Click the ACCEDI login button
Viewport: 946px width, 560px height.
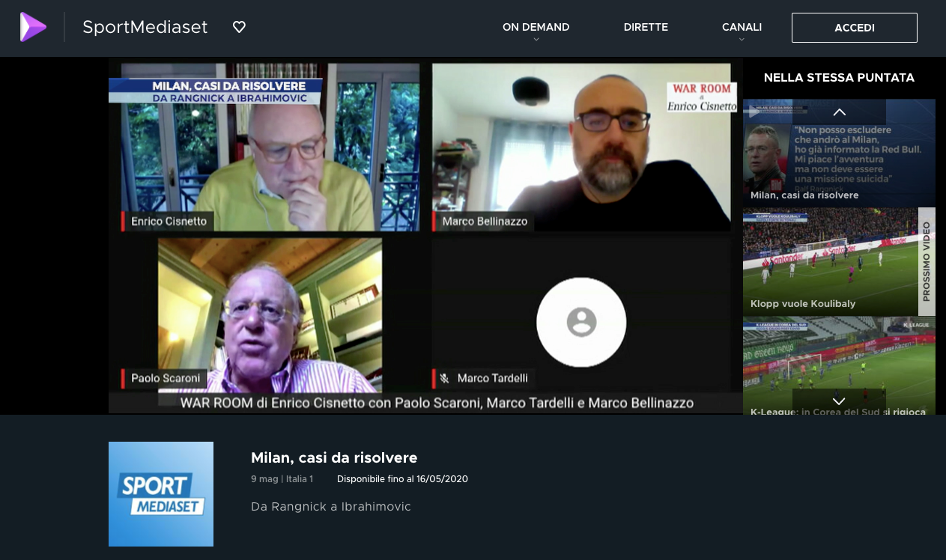point(855,28)
